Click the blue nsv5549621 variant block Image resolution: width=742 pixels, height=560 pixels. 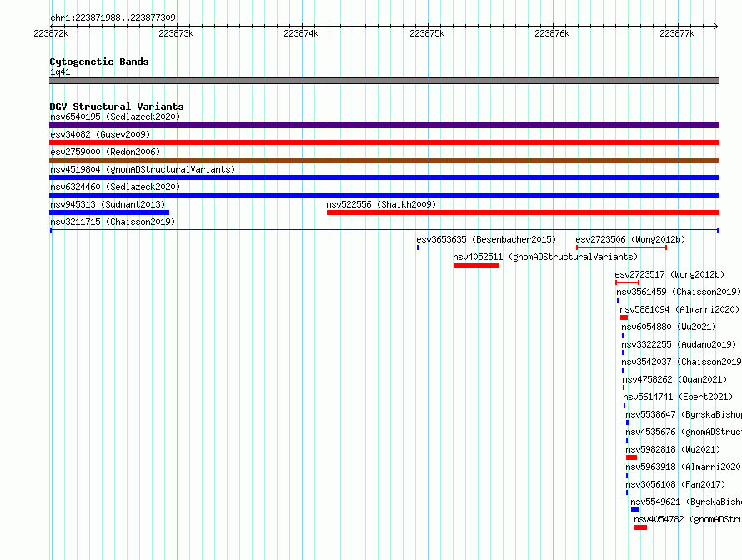point(634,510)
